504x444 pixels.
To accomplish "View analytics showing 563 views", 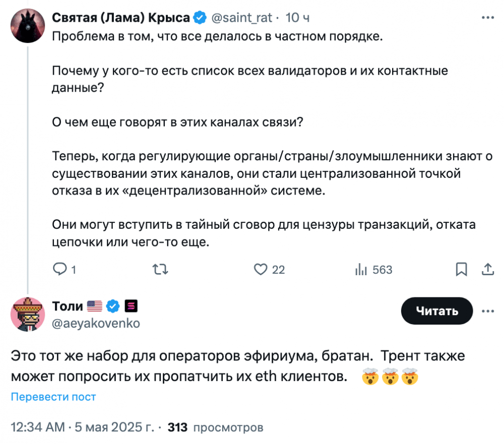I will click(373, 269).
